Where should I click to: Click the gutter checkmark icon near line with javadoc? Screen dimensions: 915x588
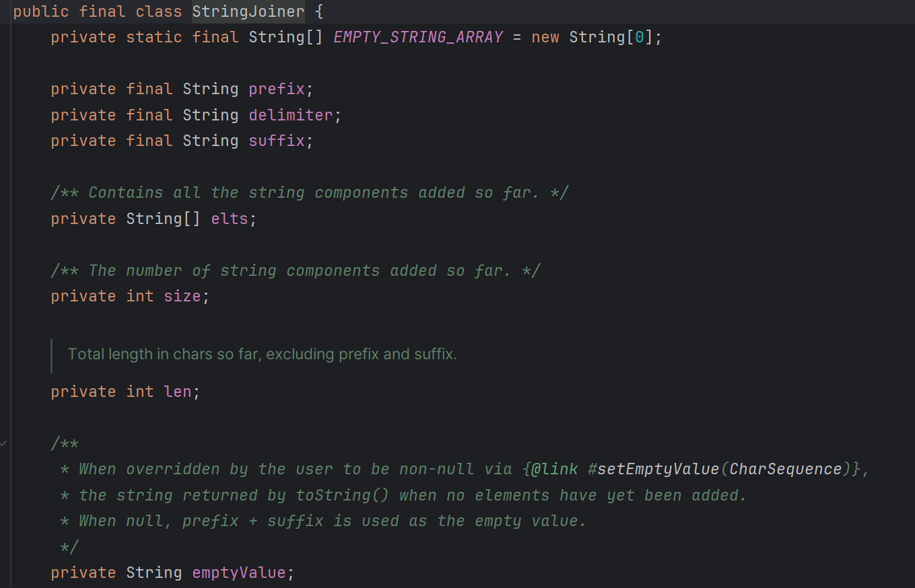tap(4, 443)
